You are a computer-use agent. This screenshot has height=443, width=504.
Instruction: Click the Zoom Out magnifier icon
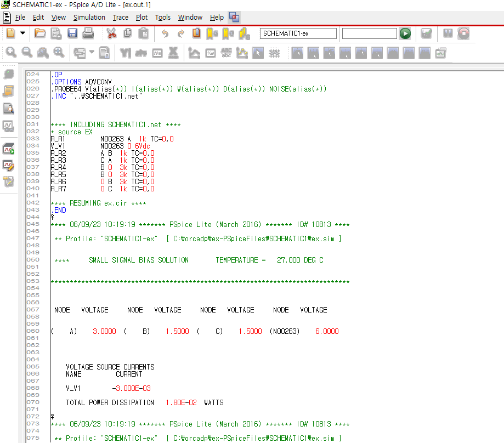pos(27,53)
